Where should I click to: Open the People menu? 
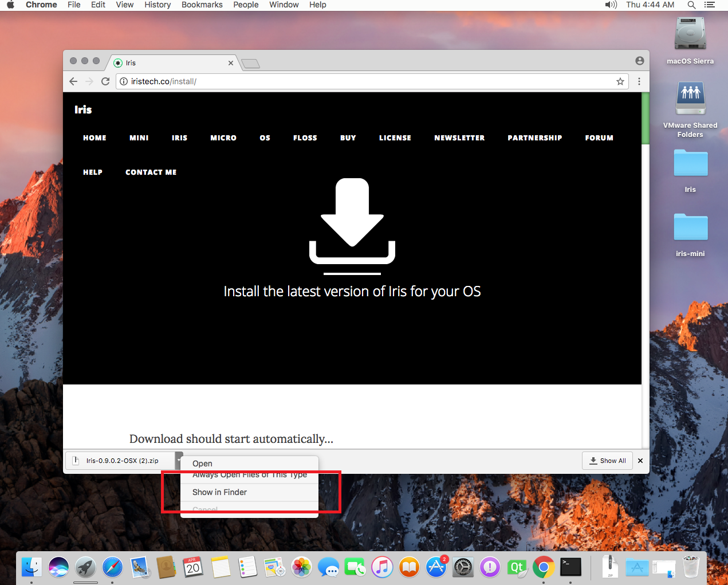(x=246, y=5)
